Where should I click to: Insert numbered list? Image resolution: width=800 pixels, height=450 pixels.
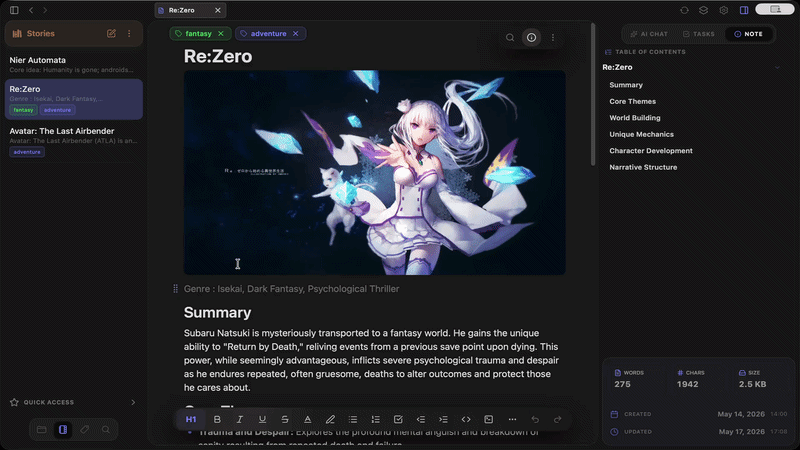point(376,419)
